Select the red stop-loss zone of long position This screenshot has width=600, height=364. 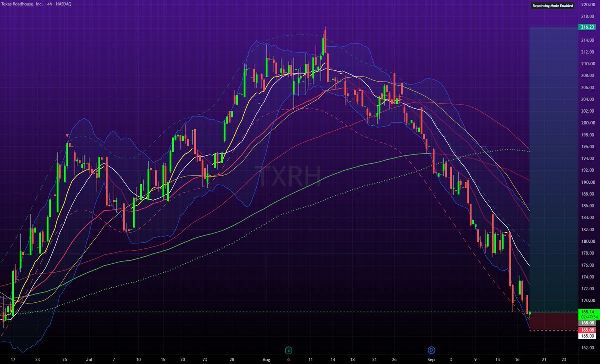tap(553, 321)
